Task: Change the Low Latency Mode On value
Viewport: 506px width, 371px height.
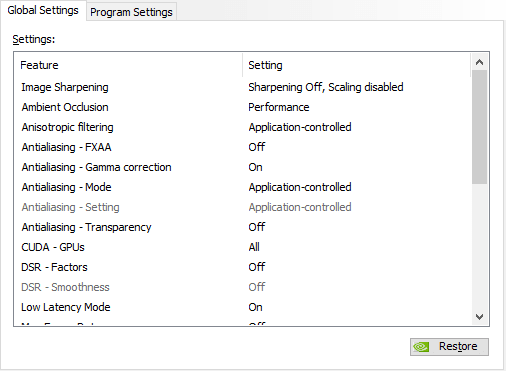Action: point(255,307)
